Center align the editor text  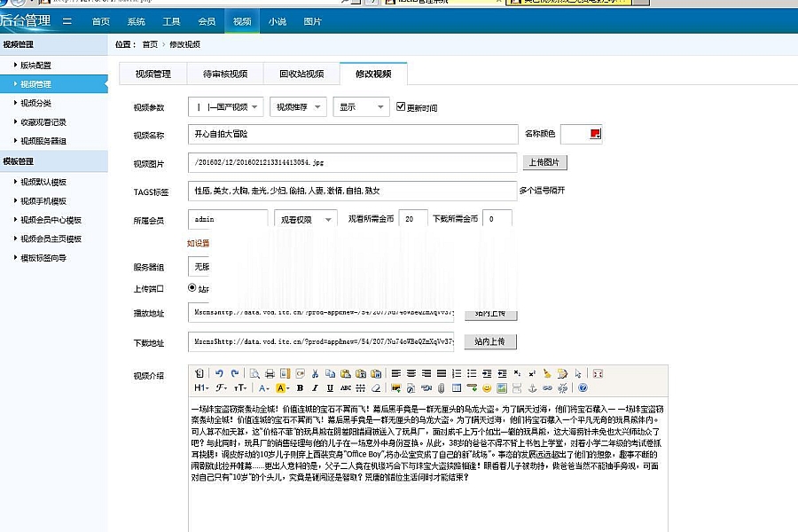pos(411,373)
